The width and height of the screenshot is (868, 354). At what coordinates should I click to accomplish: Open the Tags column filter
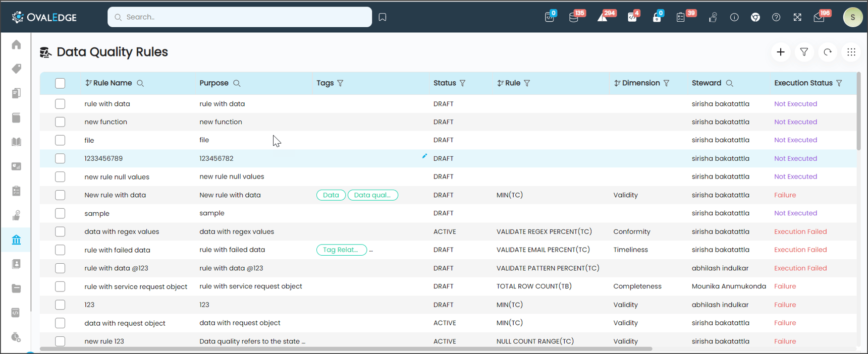341,83
